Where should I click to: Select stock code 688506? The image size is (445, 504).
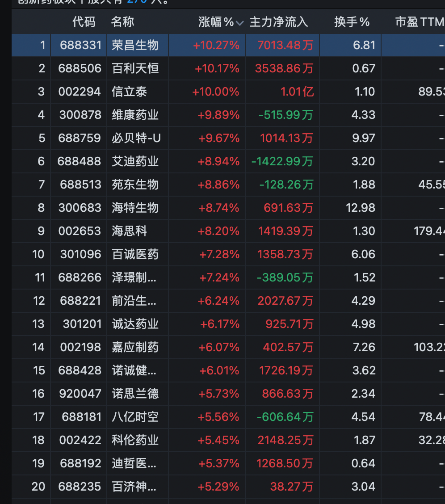click(80, 68)
